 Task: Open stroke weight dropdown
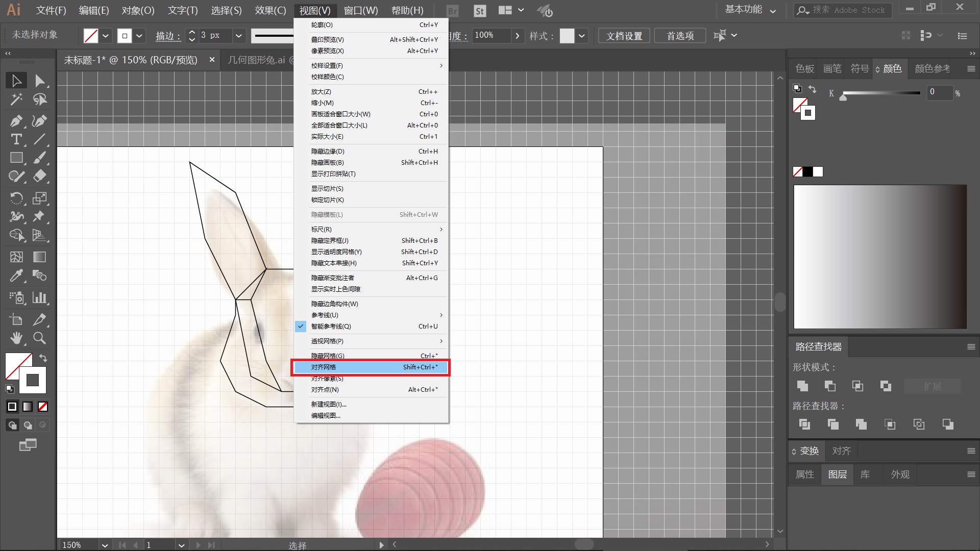click(238, 36)
